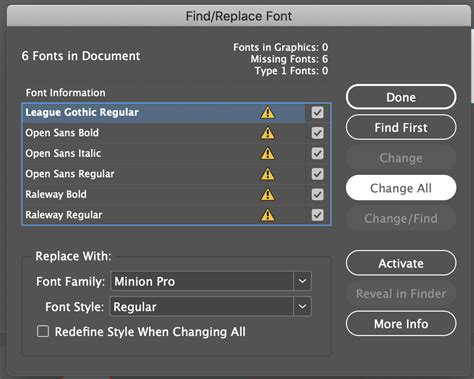Toggle the Open Sans Italic checkbox
The height and width of the screenshot is (379, 474).
[317, 153]
